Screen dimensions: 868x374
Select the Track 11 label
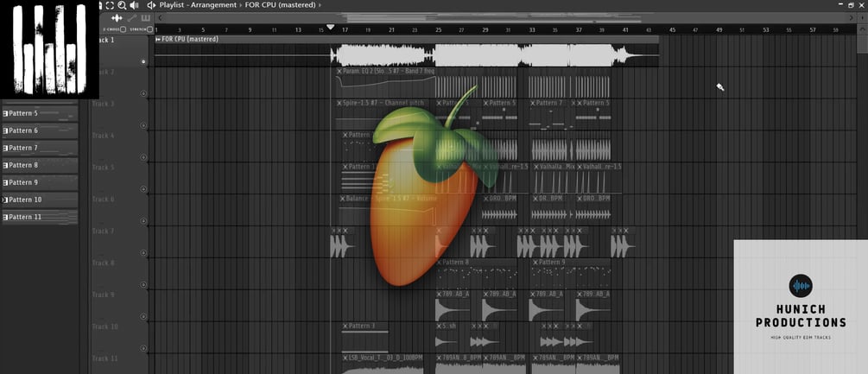(105, 358)
